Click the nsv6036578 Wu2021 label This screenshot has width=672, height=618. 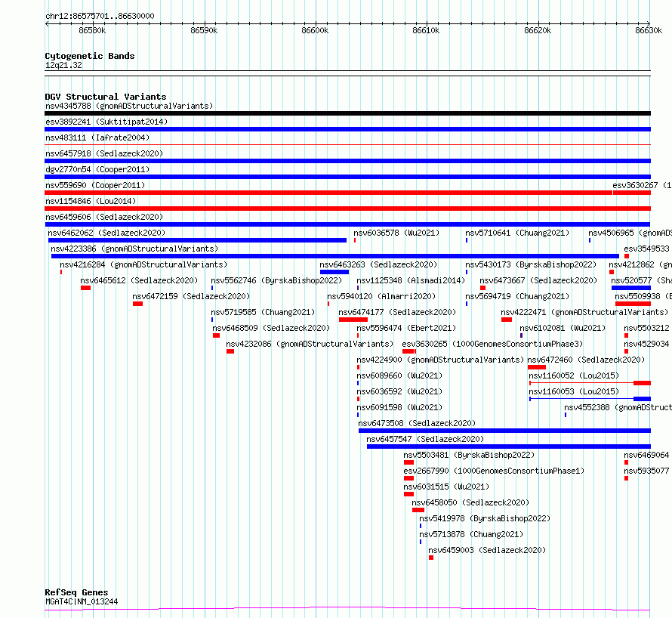(x=396, y=233)
